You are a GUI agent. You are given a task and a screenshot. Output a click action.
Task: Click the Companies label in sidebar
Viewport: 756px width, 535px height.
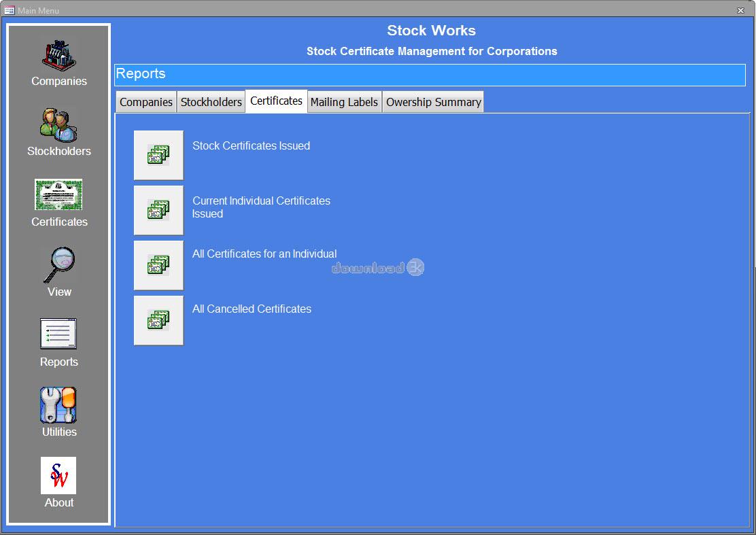point(59,81)
